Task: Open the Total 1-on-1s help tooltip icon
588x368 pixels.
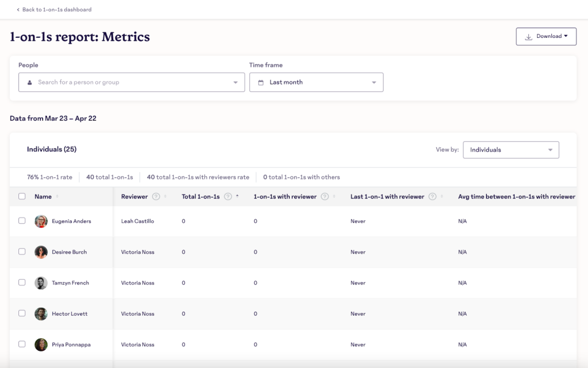Action: pos(229,197)
